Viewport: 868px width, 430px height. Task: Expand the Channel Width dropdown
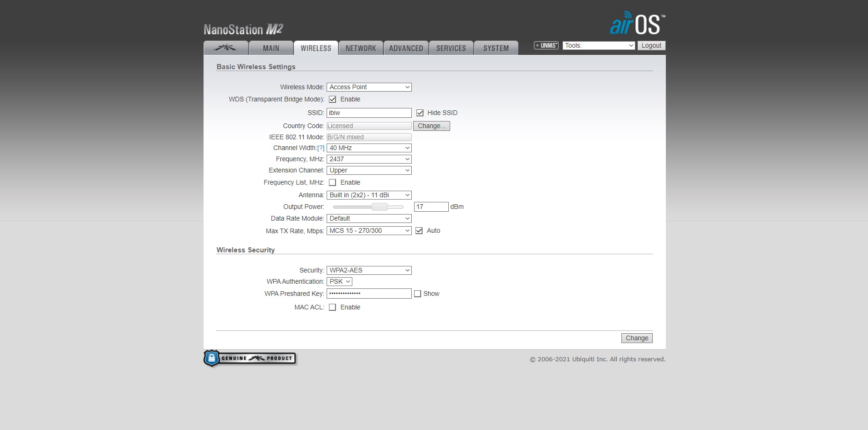point(369,148)
